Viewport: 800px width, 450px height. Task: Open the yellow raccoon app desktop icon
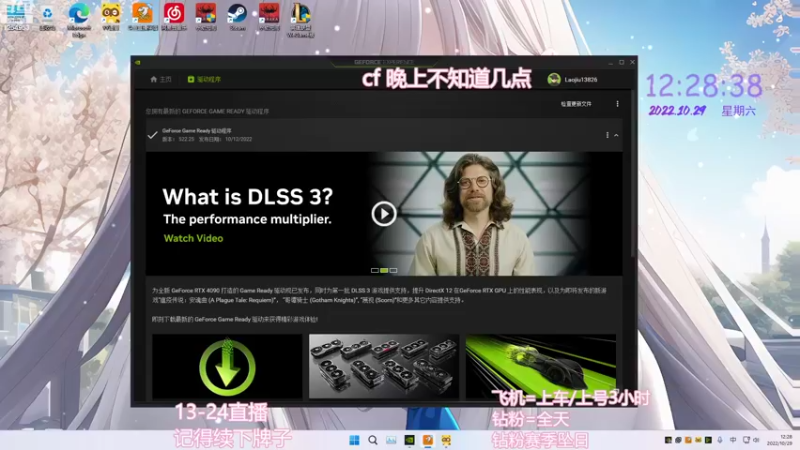coord(111,17)
